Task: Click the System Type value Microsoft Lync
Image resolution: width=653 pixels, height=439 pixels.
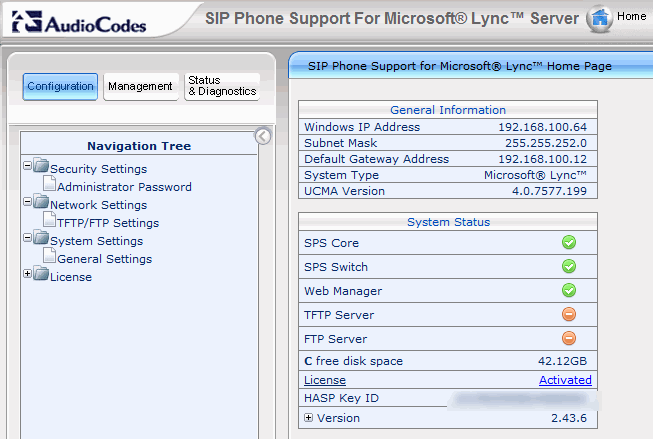Action: [535, 175]
